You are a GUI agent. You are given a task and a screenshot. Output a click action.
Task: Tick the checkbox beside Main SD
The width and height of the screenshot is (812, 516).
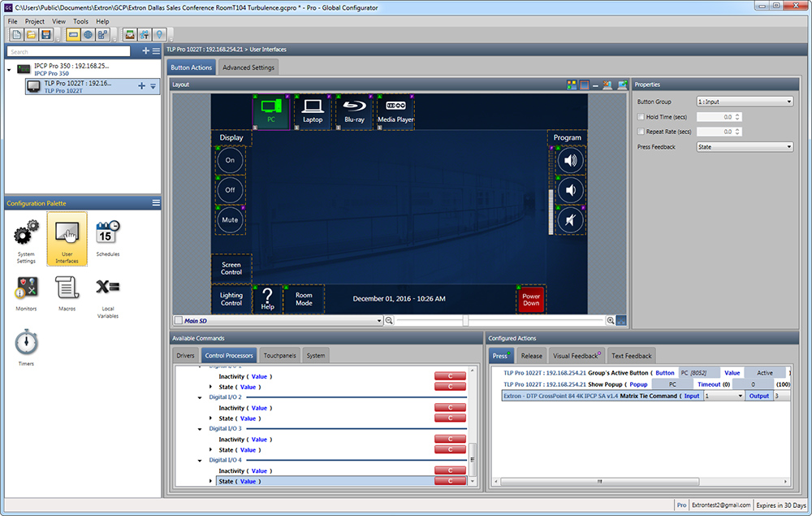pos(179,321)
